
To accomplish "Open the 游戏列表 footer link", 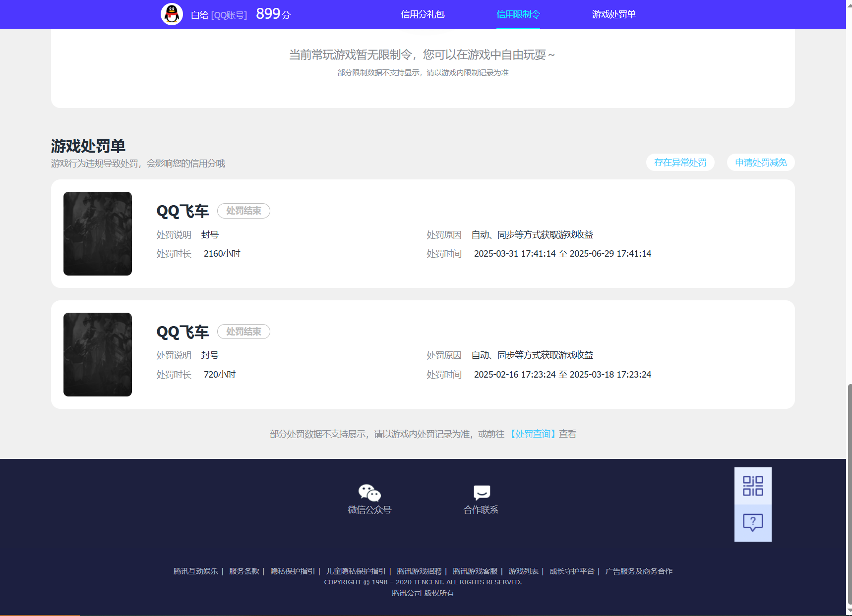I will pos(523,571).
